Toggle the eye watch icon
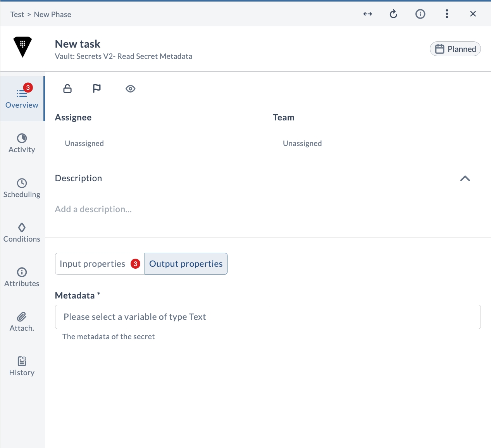Viewport: 491px width, 448px height. tap(131, 89)
